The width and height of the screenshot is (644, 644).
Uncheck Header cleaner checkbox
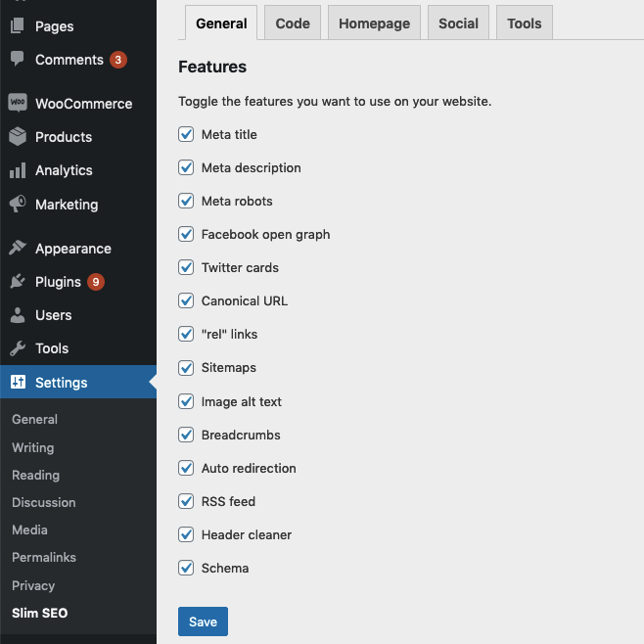(186, 534)
